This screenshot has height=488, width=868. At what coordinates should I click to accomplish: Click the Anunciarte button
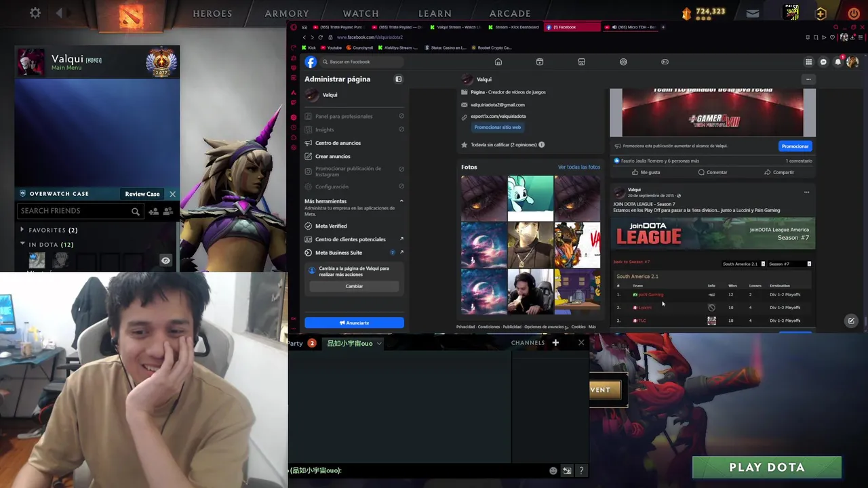point(354,323)
